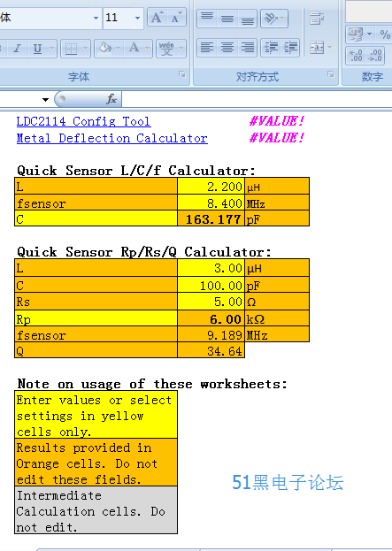Apply font color A button
Viewport: 392px width, 551px height.
[134, 48]
